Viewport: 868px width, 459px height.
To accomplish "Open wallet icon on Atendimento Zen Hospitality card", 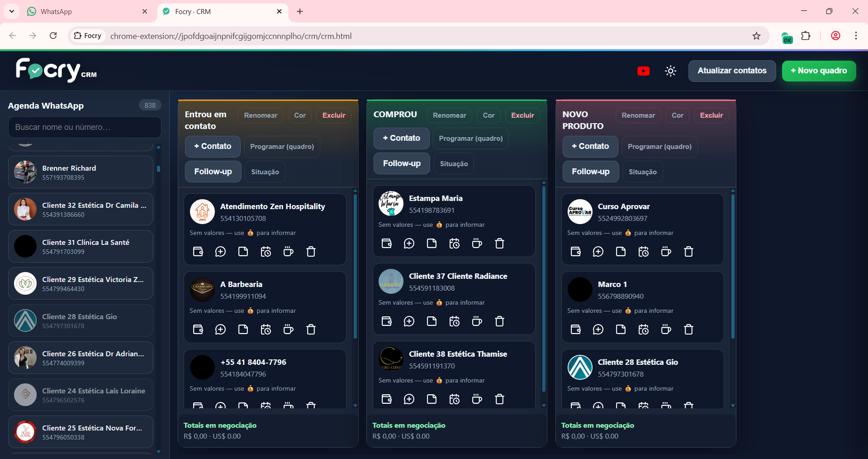I will pos(198,252).
